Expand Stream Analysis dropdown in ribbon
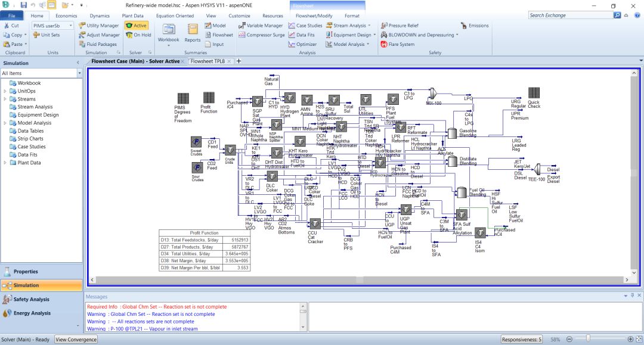This screenshot has height=345, width=644. (369, 26)
